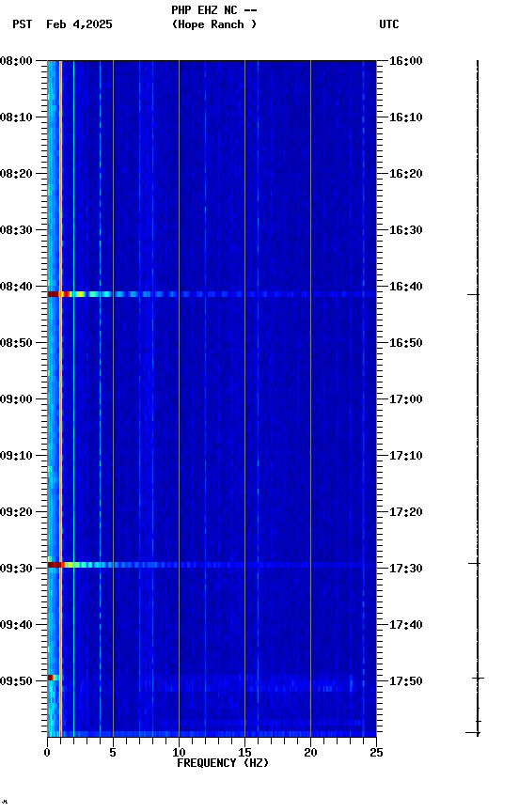
Task: Click the broadband event streak near 08:41
Action: tap(212, 294)
